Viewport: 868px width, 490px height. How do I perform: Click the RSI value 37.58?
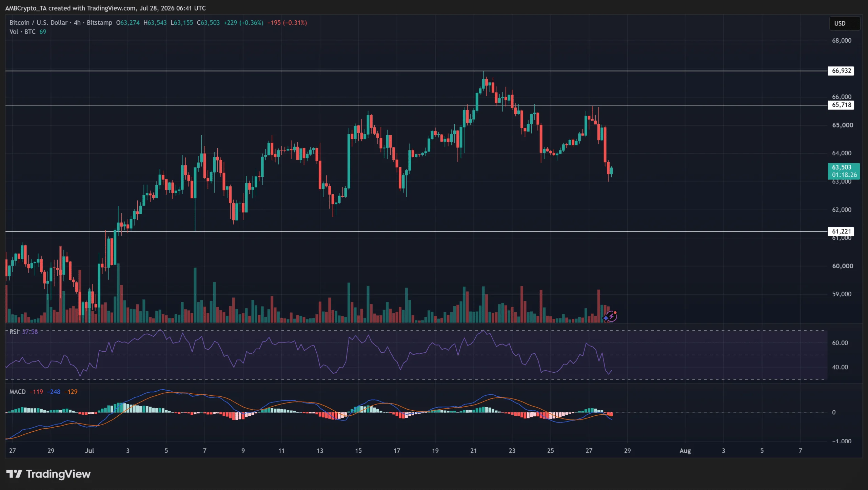pyautogui.click(x=30, y=332)
